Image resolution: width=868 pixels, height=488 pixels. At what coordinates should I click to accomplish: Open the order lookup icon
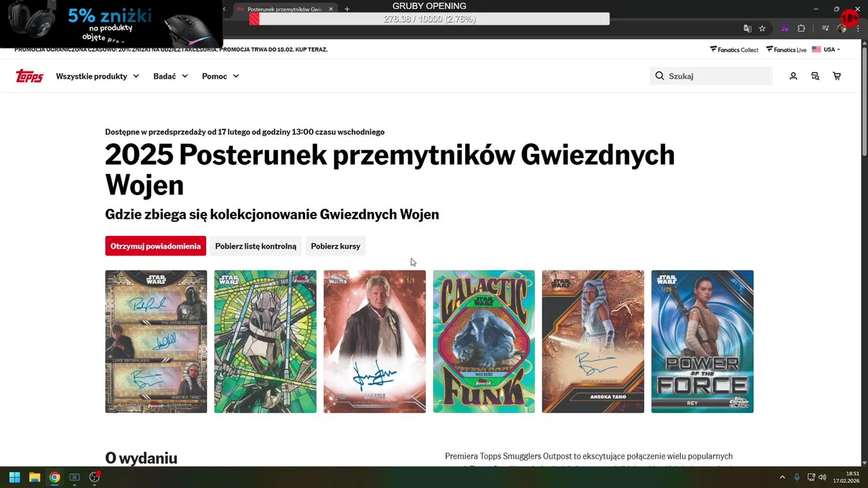pyautogui.click(x=815, y=76)
